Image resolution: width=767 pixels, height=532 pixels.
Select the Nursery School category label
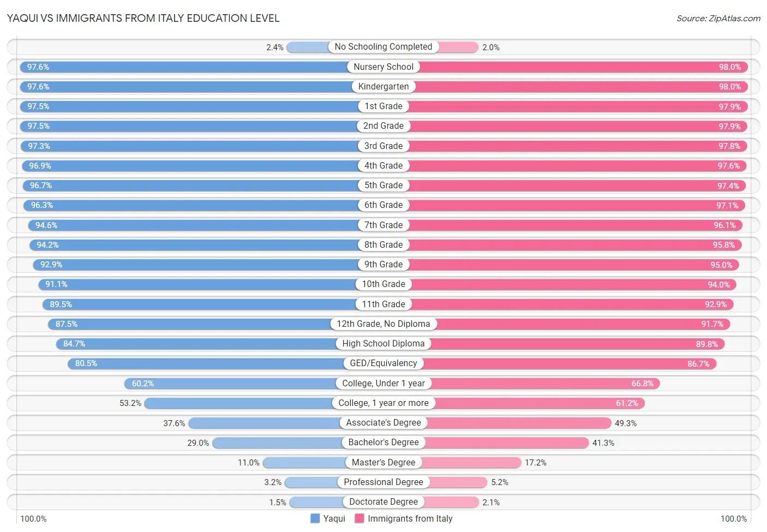pyautogui.click(x=383, y=67)
